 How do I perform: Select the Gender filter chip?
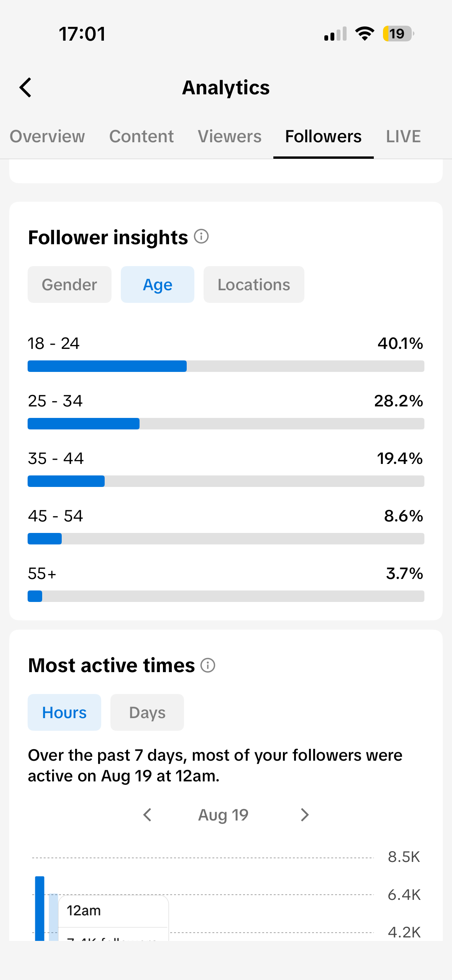pyautogui.click(x=69, y=284)
